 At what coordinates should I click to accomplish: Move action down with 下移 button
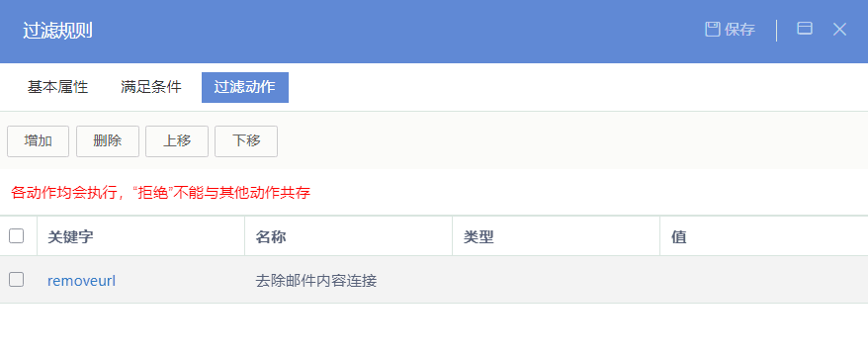(x=246, y=141)
